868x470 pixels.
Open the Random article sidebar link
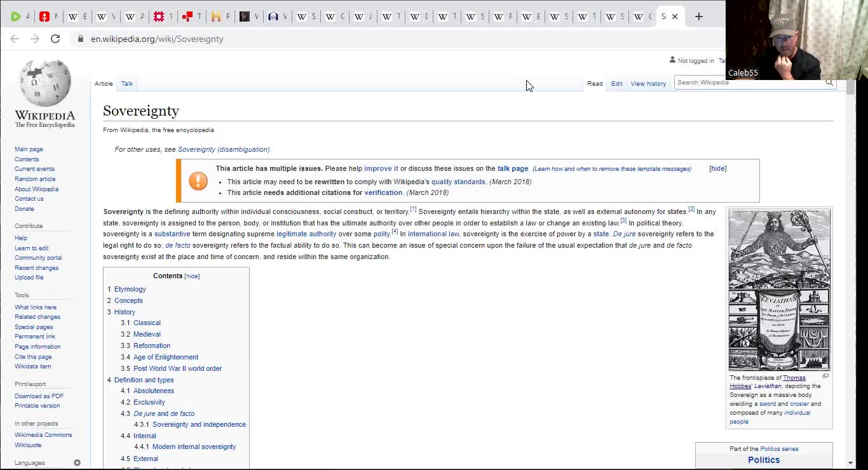point(35,179)
